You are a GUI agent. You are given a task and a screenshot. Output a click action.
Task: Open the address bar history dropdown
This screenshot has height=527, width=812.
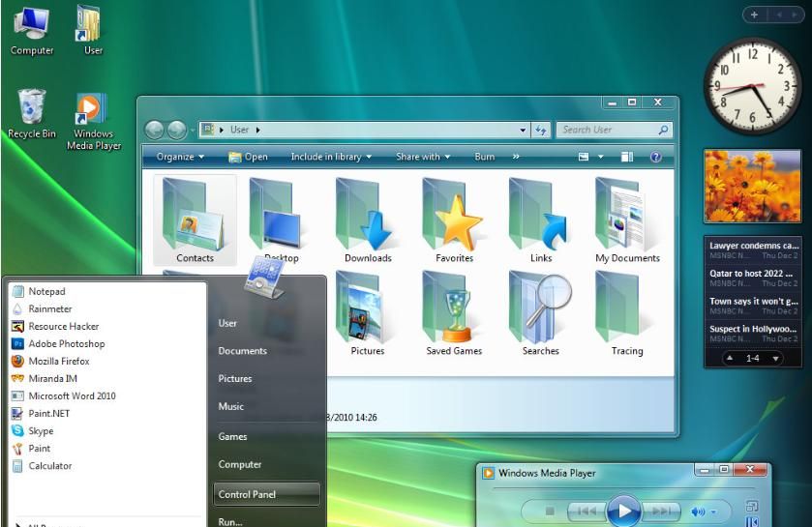pos(523,130)
